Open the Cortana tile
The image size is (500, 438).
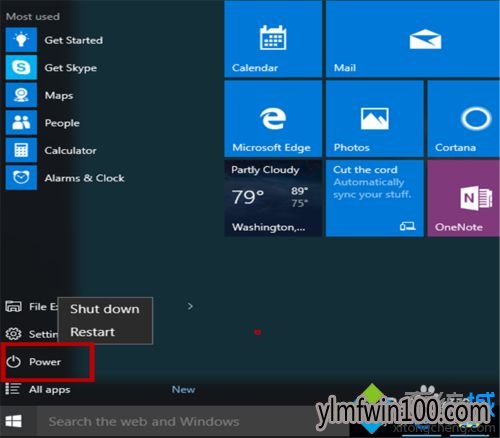tap(464, 119)
